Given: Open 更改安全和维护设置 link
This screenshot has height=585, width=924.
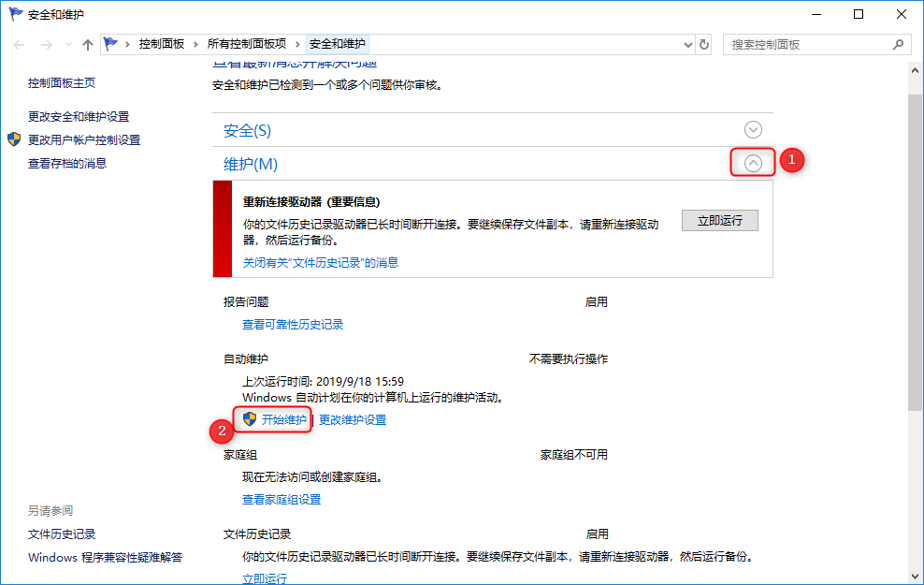Looking at the screenshot, I should 79,117.
